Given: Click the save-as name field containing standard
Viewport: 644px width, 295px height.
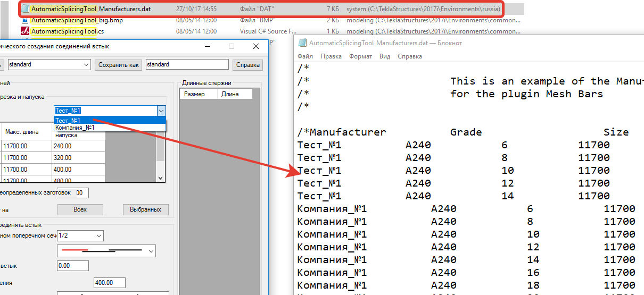Looking at the screenshot, I should (x=187, y=64).
